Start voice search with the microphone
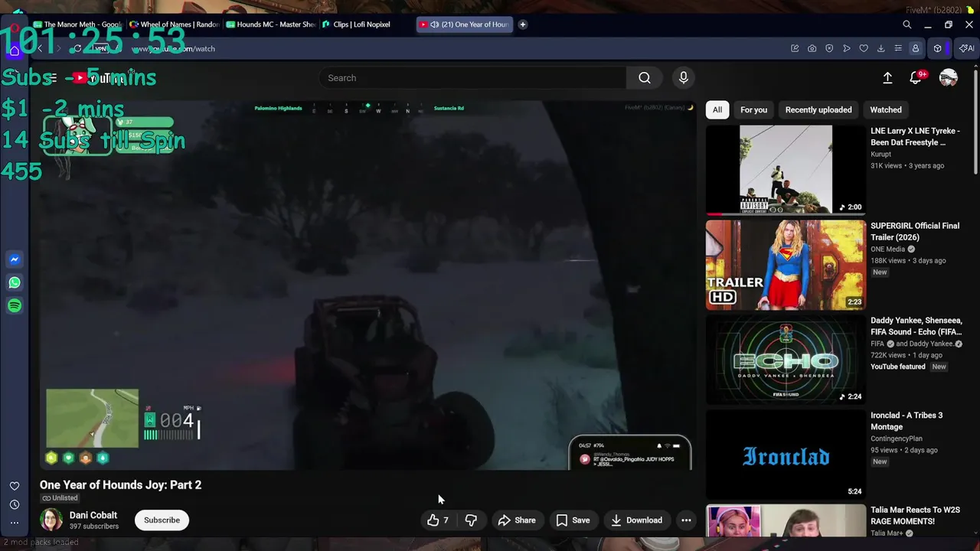 (684, 77)
